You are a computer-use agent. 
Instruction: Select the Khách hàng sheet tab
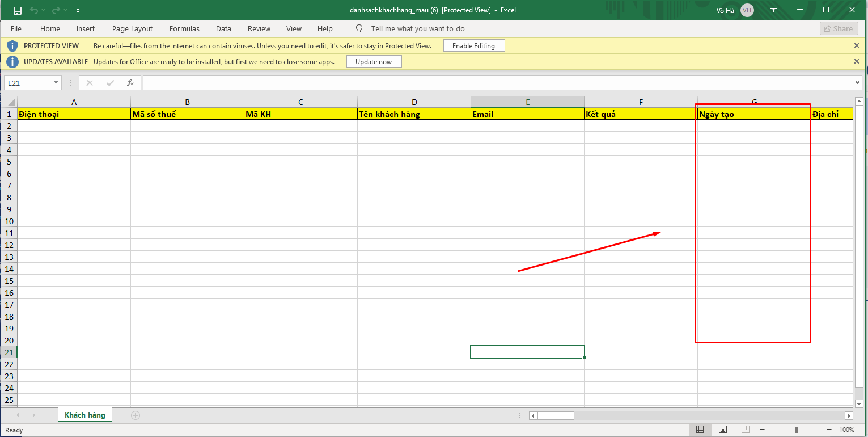pos(85,415)
